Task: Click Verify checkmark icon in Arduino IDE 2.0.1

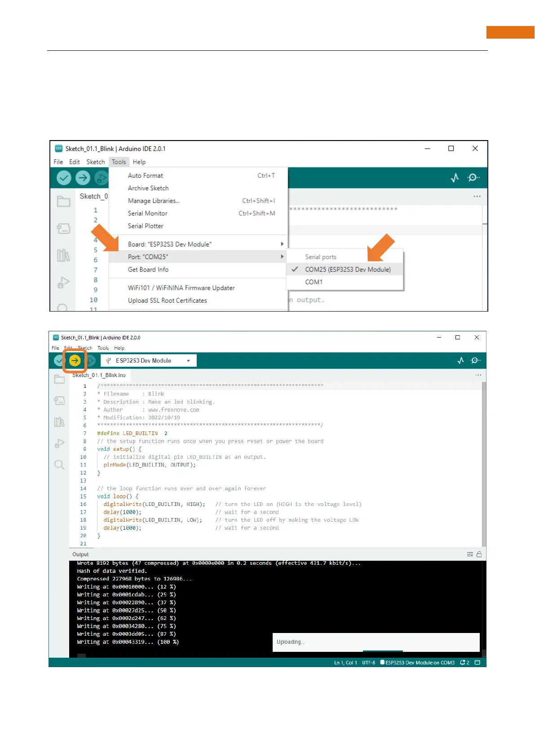Action: (x=64, y=178)
